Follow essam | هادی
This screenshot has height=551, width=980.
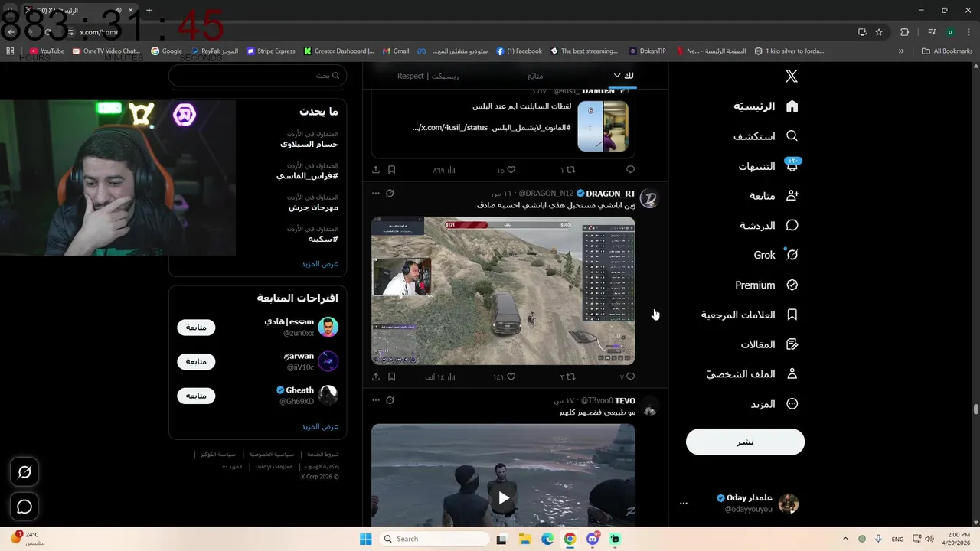click(x=196, y=328)
